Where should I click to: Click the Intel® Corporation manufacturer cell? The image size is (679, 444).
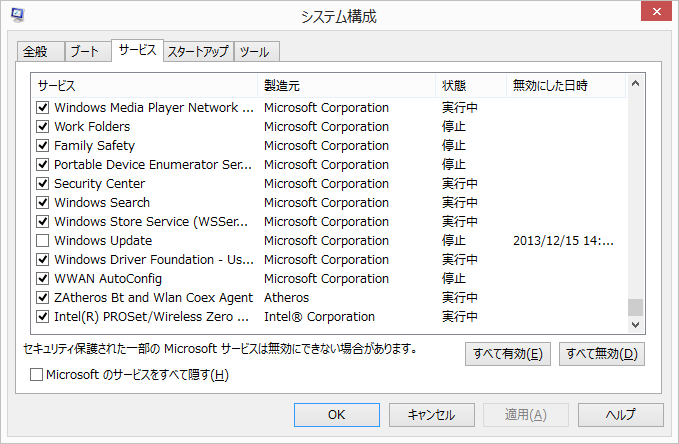point(319,317)
